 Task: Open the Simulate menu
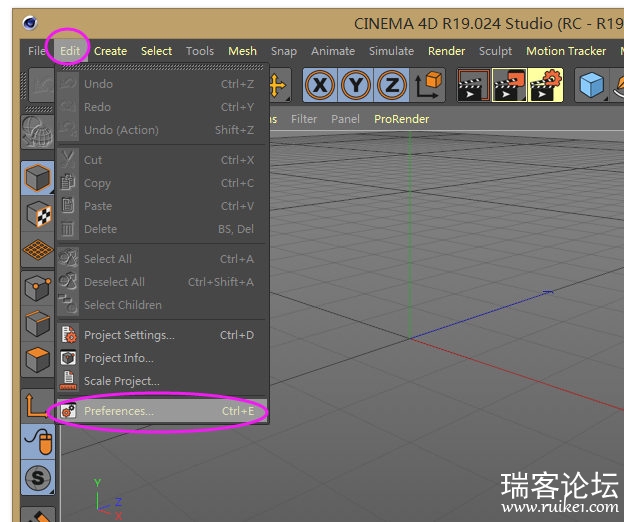(x=391, y=51)
